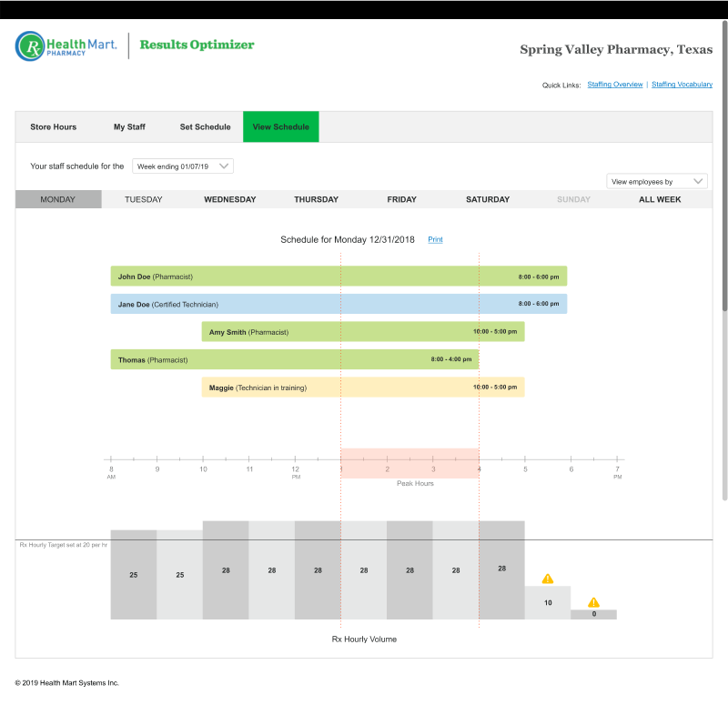
Task: Select the View Schedule tab
Action: click(x=281, y=126)
